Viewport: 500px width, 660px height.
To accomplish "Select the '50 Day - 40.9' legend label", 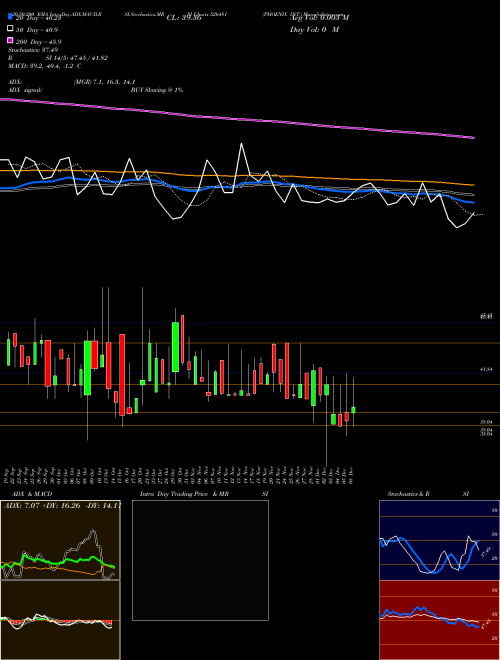I will 37,30.
